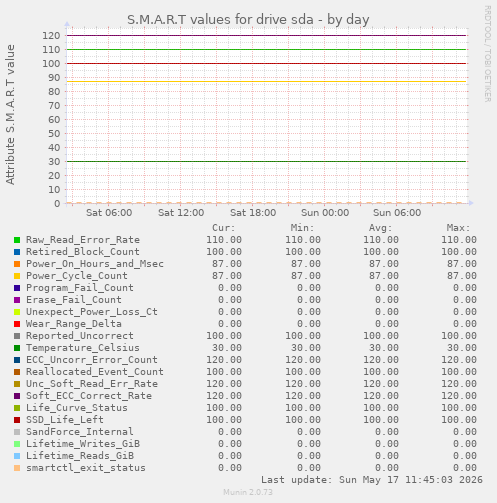Select the Unc_Soft_Read_Err_Rate label

(92, 384)
